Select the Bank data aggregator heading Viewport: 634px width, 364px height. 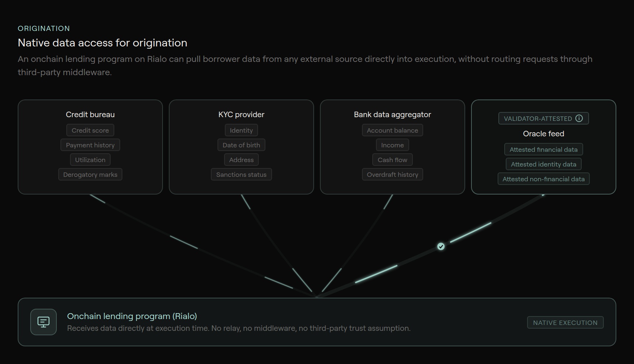(393, 115)
